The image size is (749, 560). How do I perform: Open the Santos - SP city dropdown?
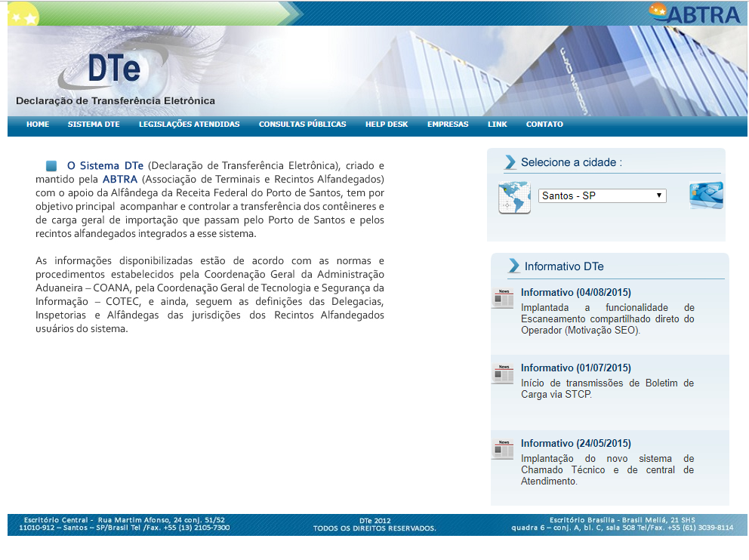[x=602, y=195]
